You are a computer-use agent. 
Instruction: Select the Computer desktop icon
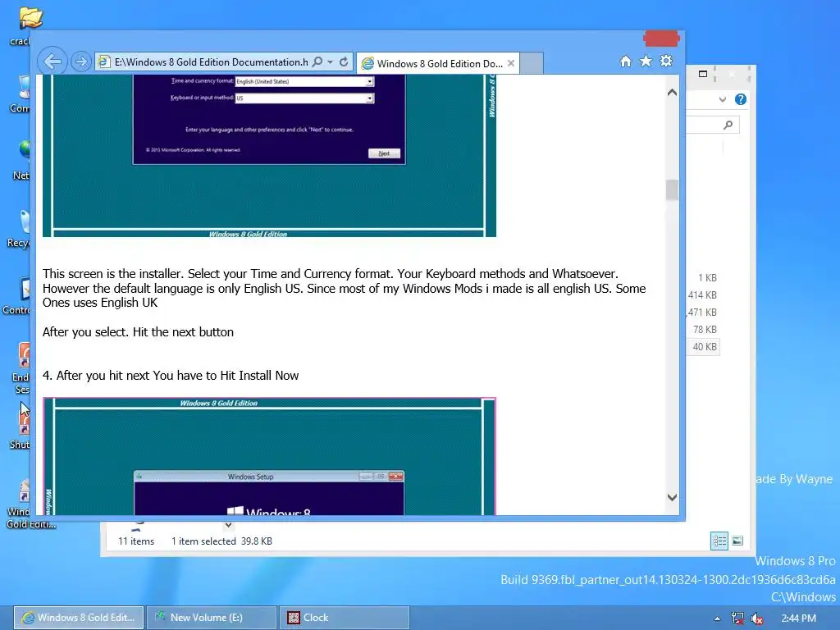point(22,87)
